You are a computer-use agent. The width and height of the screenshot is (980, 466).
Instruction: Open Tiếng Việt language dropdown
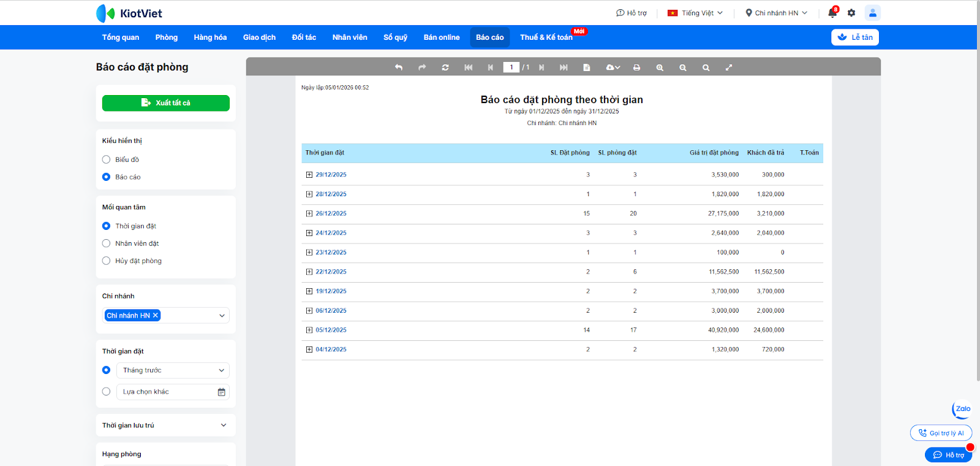pos(695,13)
